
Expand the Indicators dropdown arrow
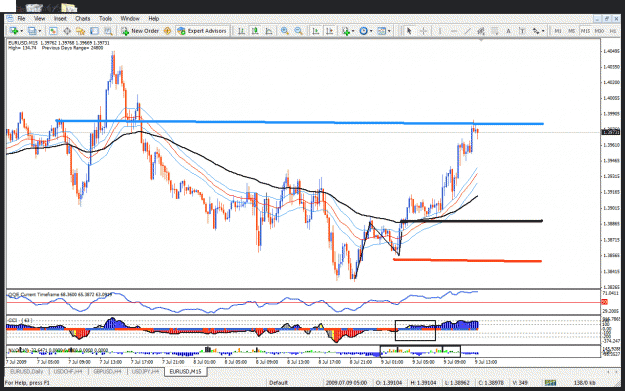(353, 31)
